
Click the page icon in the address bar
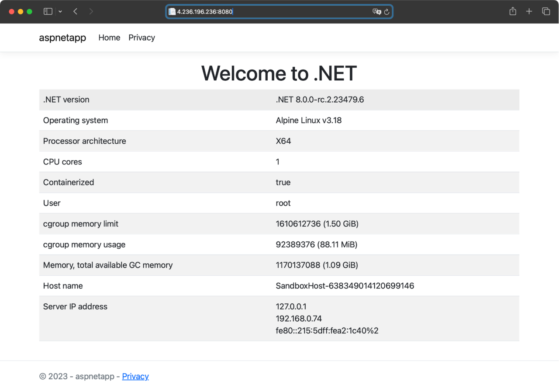(x=172, y=12)
